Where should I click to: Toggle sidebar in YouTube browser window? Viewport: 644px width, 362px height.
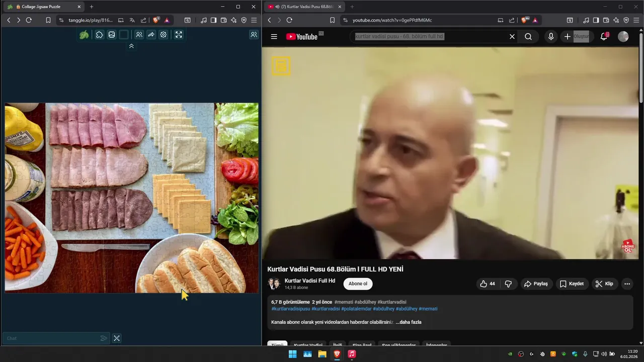point(596,20)
